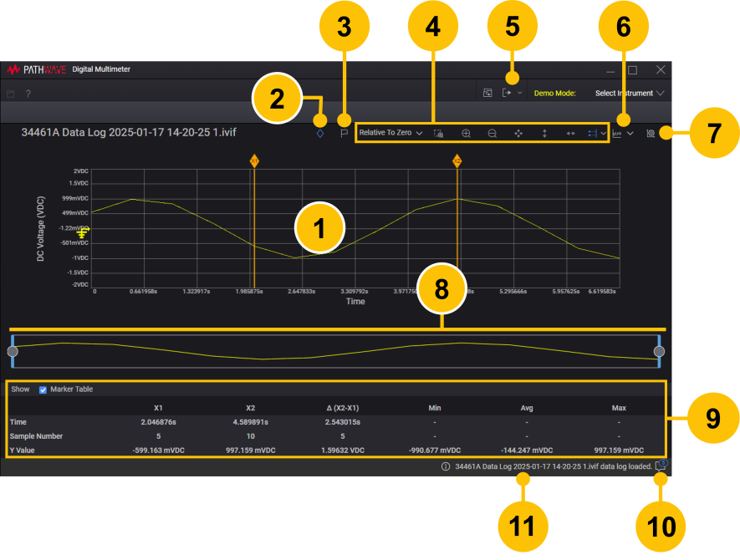The height and width of the screenshot is (560, 740).
Task: Click the zoom in magnifier
Action: [466, 134]
